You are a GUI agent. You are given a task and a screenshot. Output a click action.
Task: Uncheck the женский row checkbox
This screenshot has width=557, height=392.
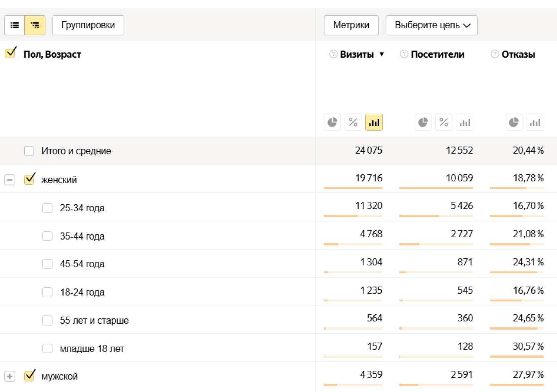(29, 179)
